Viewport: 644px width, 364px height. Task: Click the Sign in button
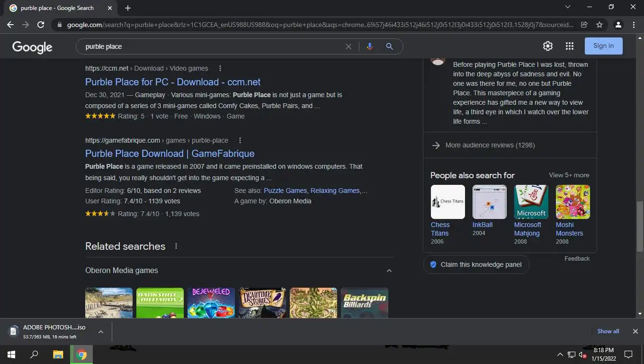[603, 46]
